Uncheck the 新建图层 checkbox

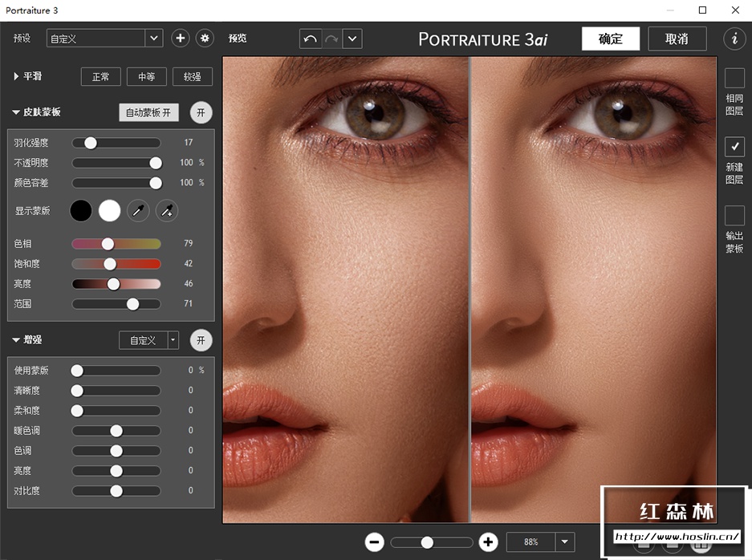tap(734, 146)
